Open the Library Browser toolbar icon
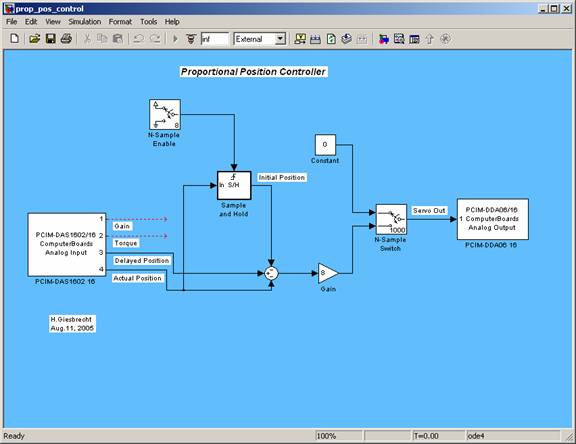The width and height of the screenshot is (576, 444). pos(384,39)
